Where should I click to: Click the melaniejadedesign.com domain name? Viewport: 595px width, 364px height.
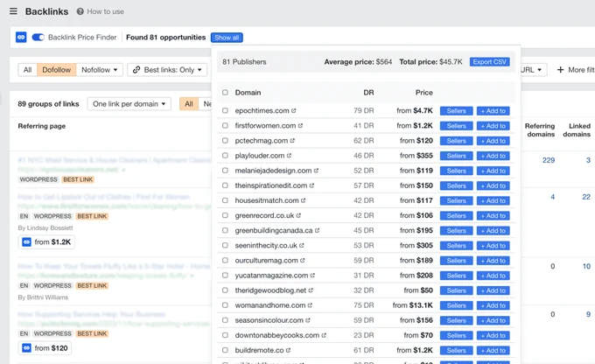tap(273, 171)
